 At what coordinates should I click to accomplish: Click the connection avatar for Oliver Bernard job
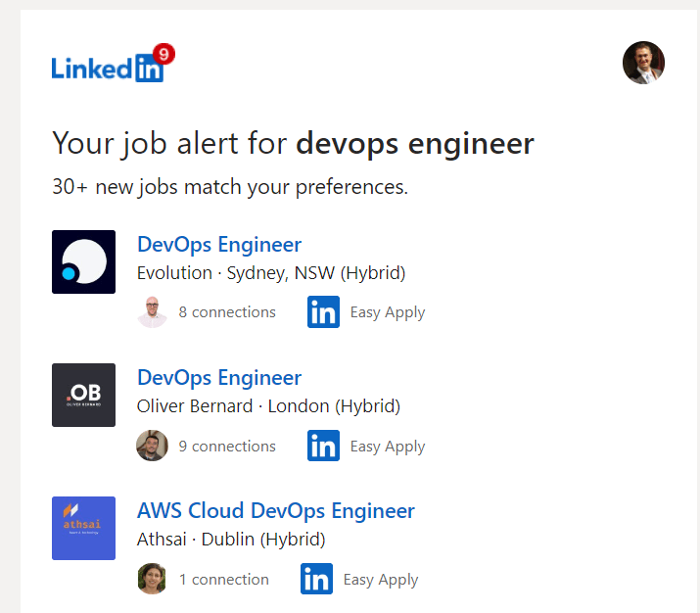pyautogui.click(x=152, y=446)
